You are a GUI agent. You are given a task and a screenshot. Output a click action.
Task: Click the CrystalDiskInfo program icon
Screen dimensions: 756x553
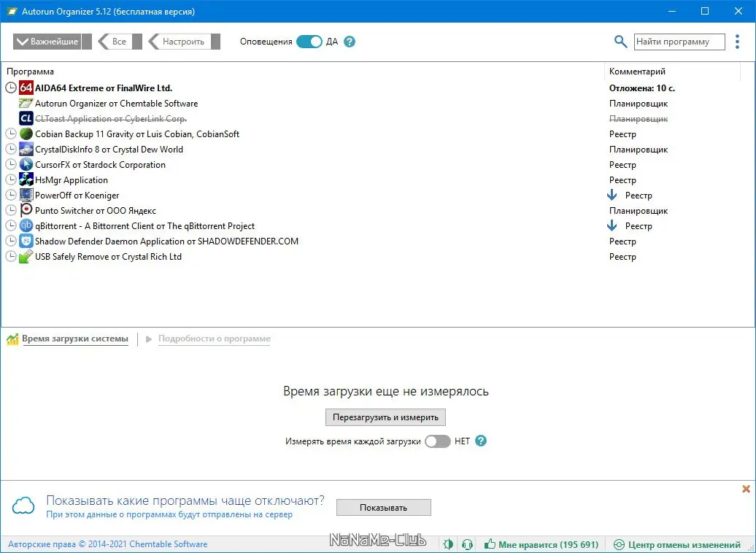(x=26, y=149)
